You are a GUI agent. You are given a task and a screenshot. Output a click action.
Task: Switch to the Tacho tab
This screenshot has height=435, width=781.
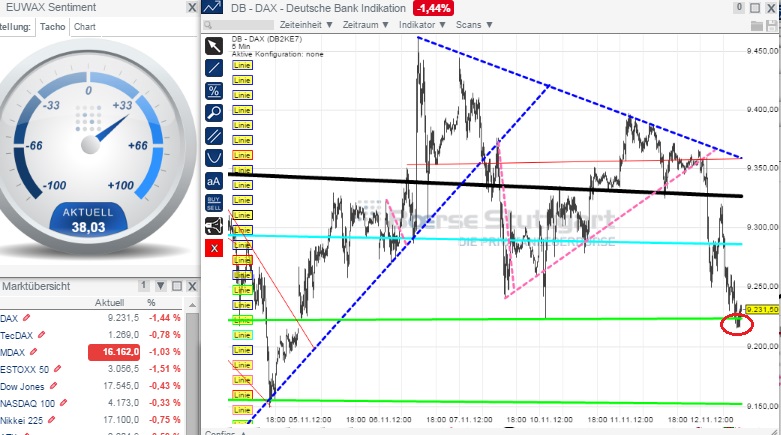pyautogui.click(x=52, y=27)
